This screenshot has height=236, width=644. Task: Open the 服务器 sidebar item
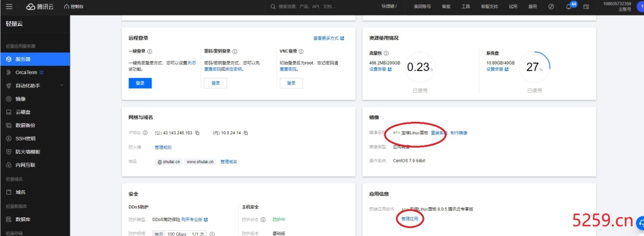tap(35, 60)
